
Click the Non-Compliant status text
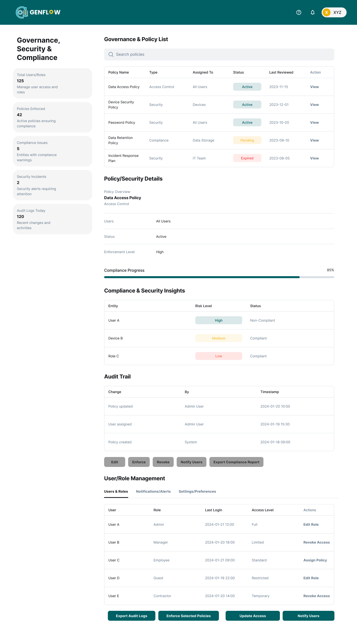tap(263, 321)
